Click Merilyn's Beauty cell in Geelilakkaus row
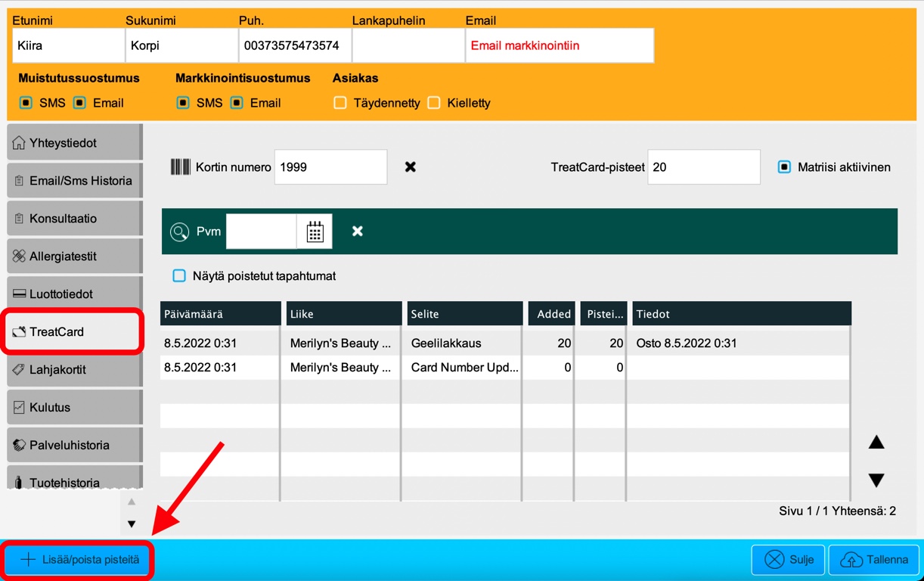The height and width of the screenshot is (581, 924). click(343, 343)
